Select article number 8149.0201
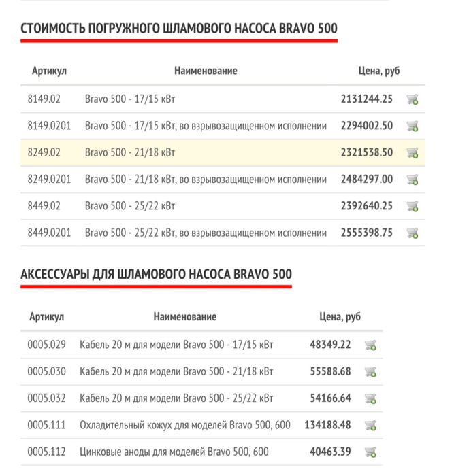The height and width of the screenshot is (476, 469). click(x=49, y=126)
